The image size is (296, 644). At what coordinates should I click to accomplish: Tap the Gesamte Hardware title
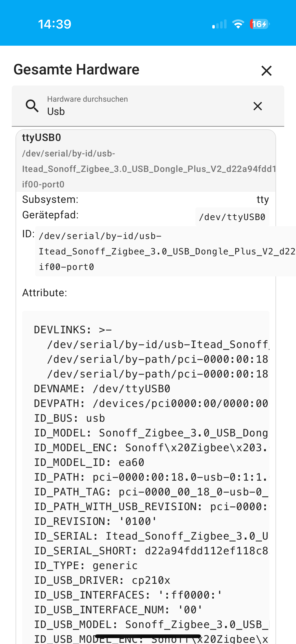[76, 69]
